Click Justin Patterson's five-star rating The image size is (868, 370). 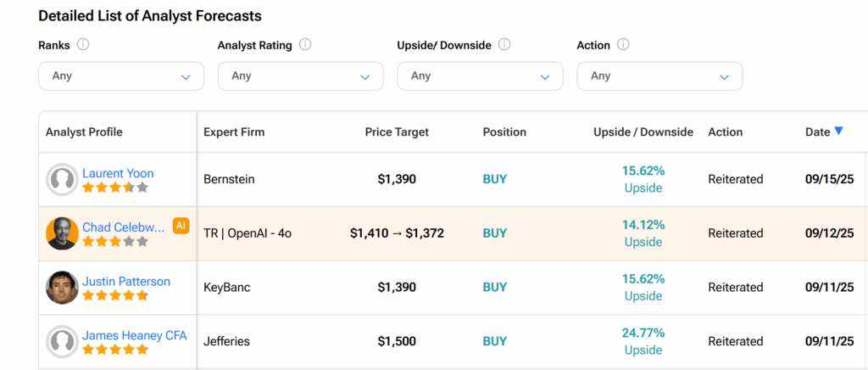[114, 296]
